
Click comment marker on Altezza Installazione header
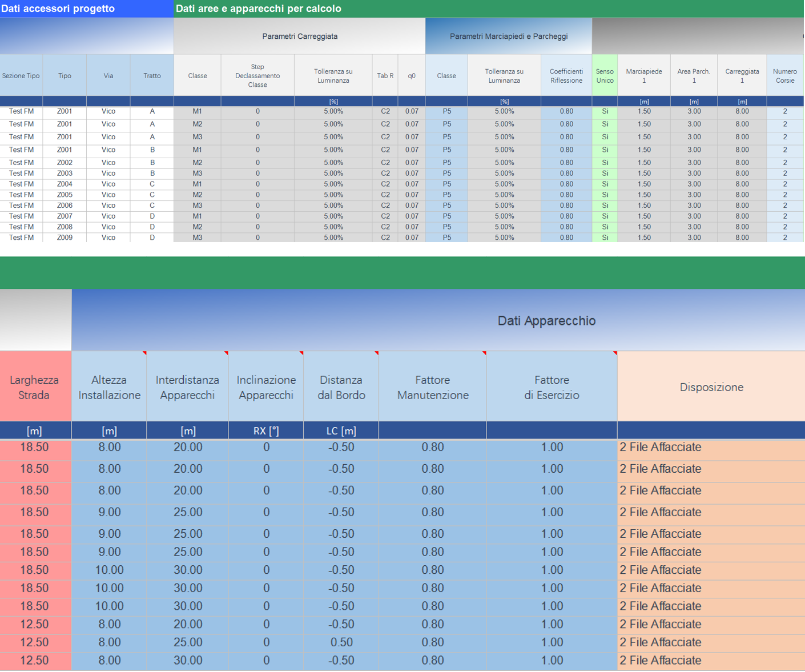click(x=144, y=353)
